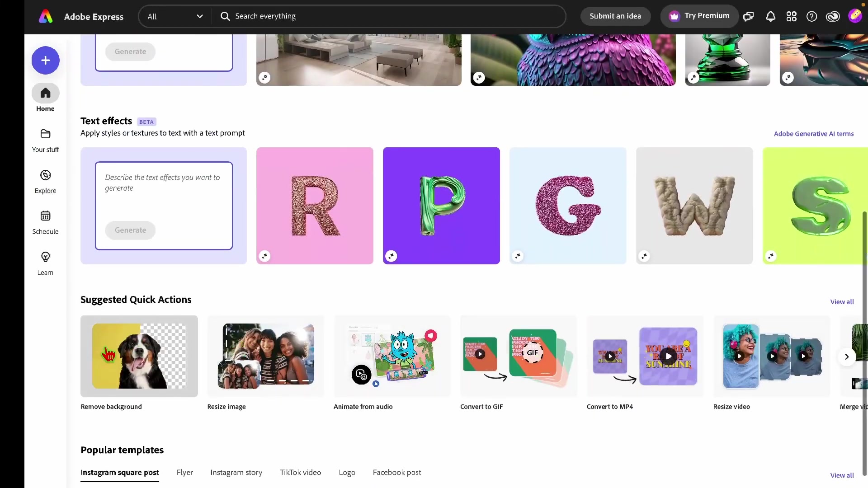The image size is (868, 488).
Task: Open the Learn lightbulb icon
Action: (x=45, y=257)
